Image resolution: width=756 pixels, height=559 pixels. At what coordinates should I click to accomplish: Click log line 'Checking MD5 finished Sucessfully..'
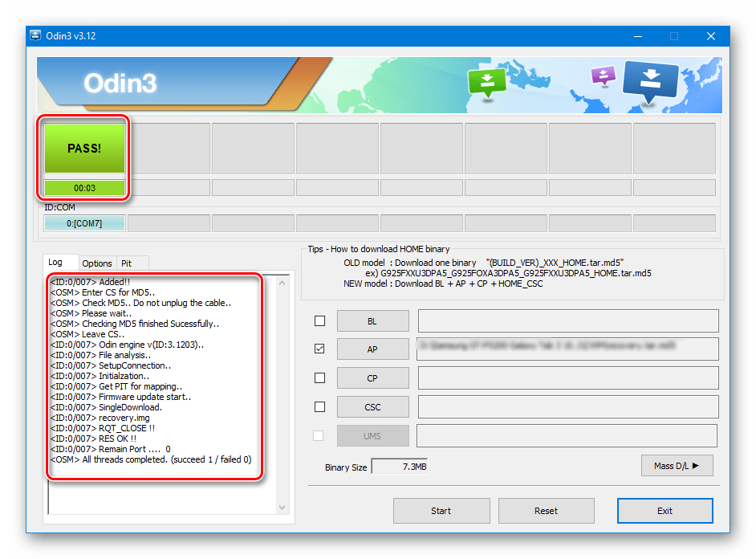click(135, 324)
